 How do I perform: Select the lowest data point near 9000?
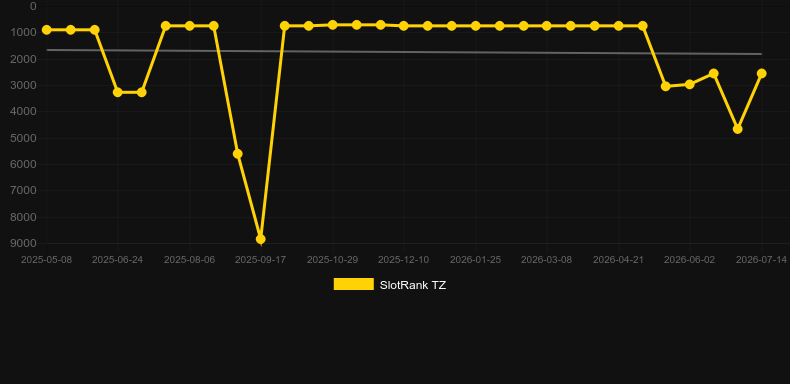(260, 239)
